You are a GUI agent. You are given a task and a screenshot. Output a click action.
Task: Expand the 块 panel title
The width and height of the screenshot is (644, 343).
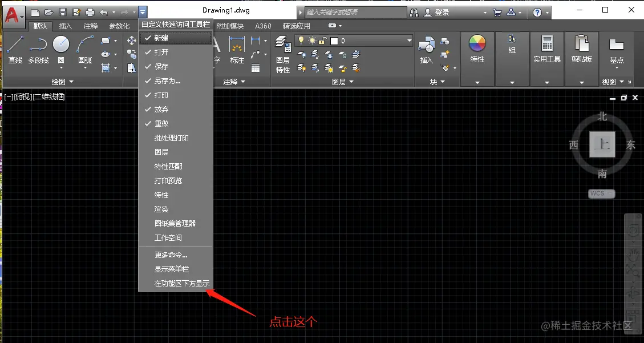(438, 82)
